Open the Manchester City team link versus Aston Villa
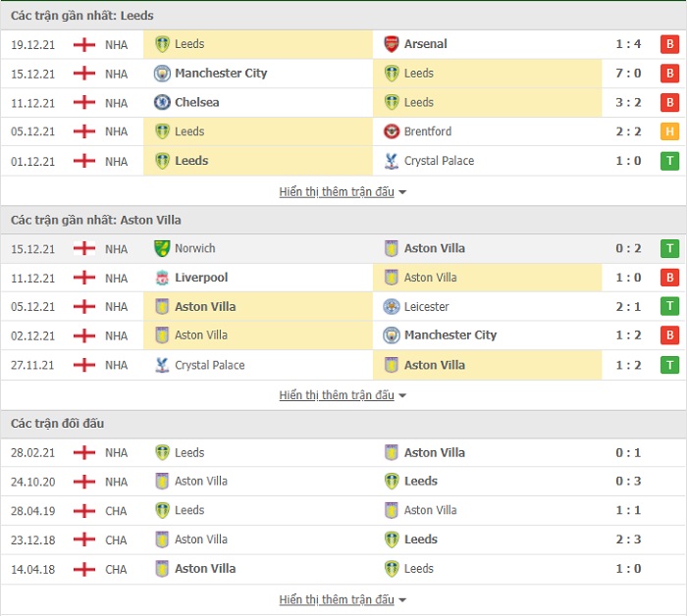The width and height of the screenshot is (687, 616). tap(450, 334)
